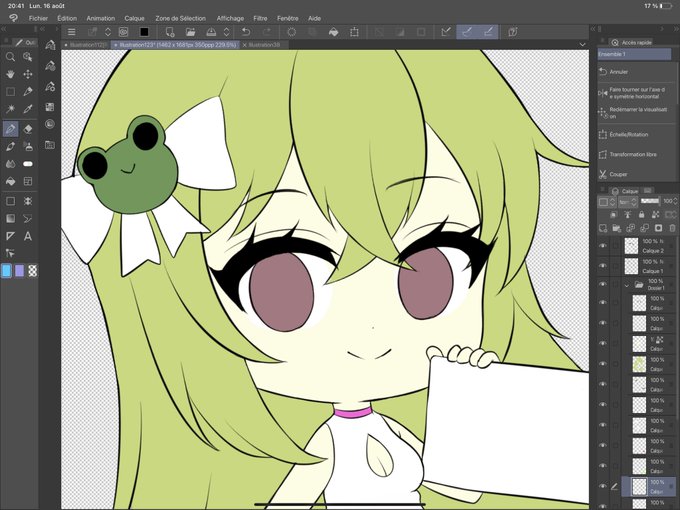Viewport: 680px width, 510px height.
Task: Click Transformation libre in quick access
Action: 633,154
